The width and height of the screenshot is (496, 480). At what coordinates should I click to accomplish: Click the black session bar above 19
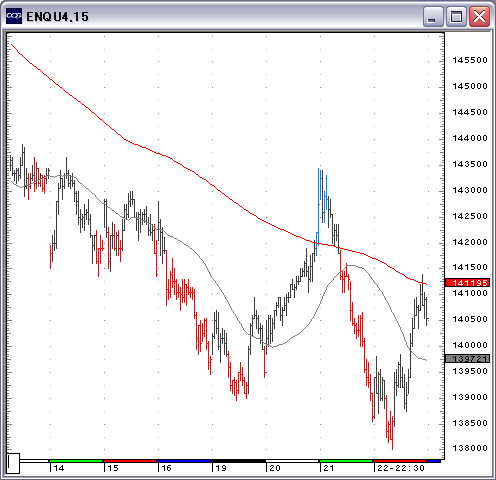[238, 461]
